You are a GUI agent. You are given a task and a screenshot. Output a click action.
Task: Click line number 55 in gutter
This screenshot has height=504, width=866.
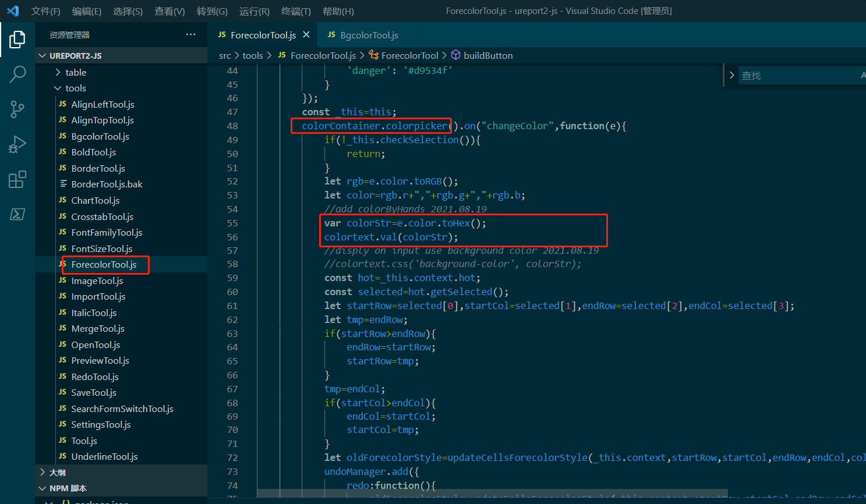[x=232, y=223]
